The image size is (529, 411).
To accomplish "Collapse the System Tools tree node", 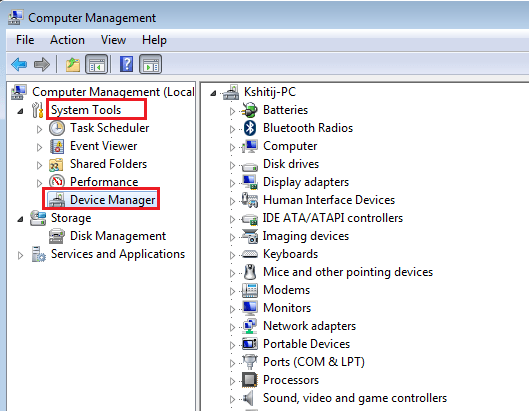I will (21, 111).
